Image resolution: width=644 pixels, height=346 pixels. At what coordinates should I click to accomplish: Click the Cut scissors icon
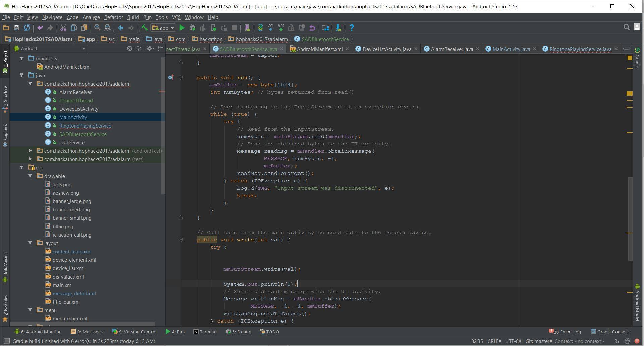click(x=63, y=28)
